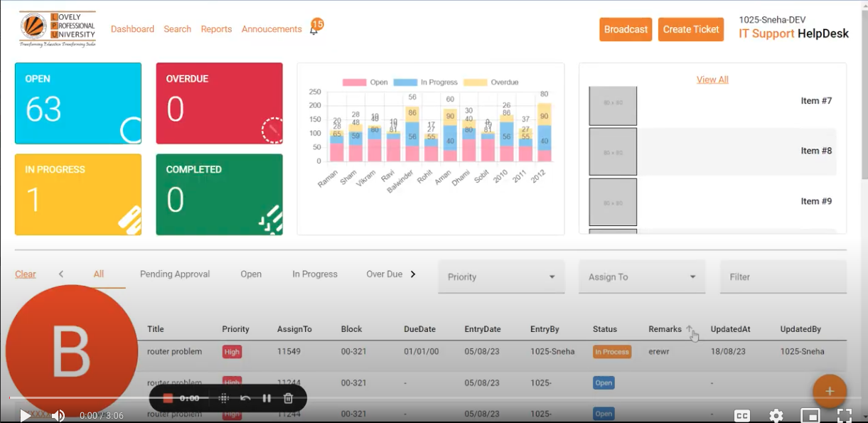Open the Reports menu item
The width and height of the screenshot is (868, 423).
click(x=216, y=29)
